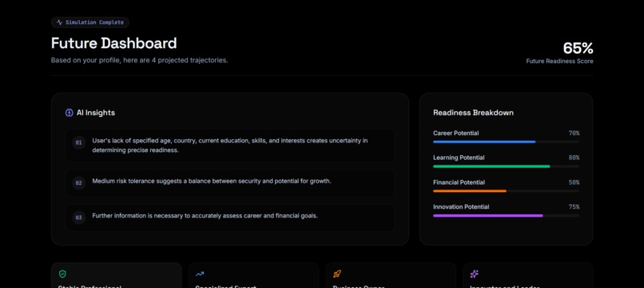Image resolution: width=644 pixels, height=288 pixels.
Task: Click the Simulation Complete badge
Action: pos(90,22)
